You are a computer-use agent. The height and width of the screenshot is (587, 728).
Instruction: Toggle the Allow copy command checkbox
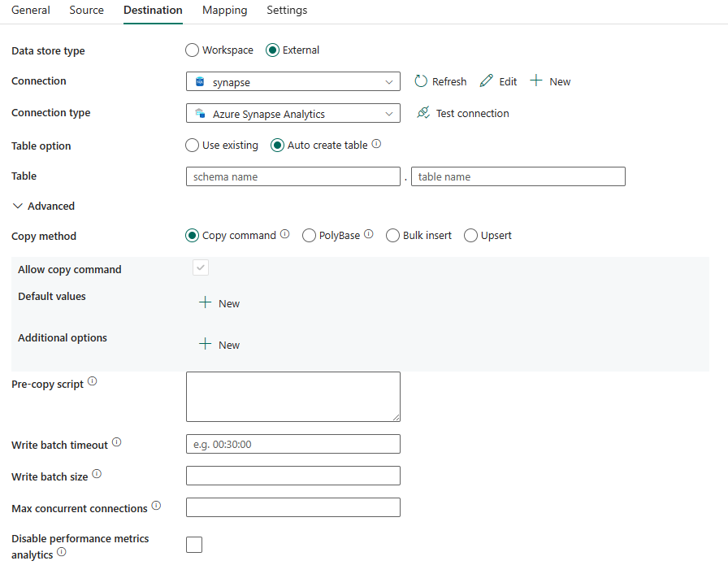point(201,267)
